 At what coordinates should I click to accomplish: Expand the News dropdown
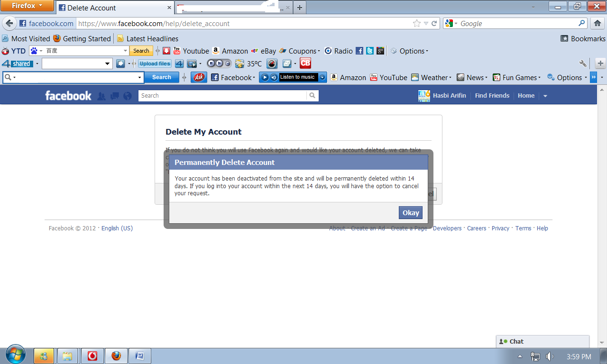coord(487,78)
